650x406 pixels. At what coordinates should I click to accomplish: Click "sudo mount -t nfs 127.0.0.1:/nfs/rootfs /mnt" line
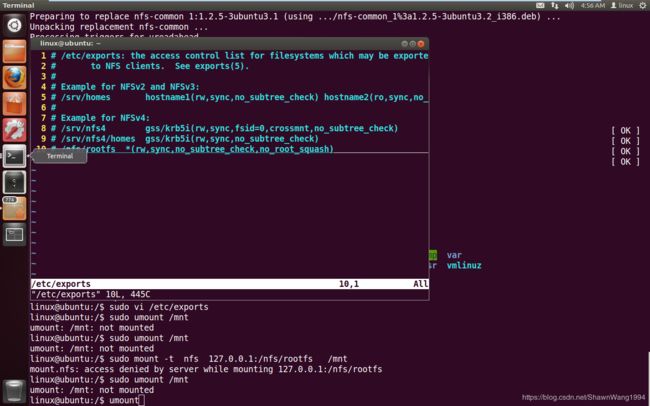pyautogui.click(x=189, y=359)
